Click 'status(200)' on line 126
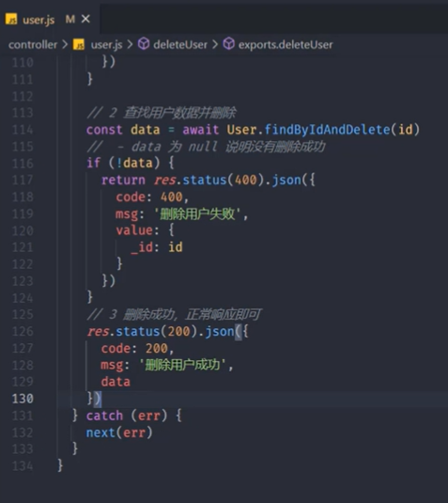The width and height of the screenshot is (448, 503). 157,331
